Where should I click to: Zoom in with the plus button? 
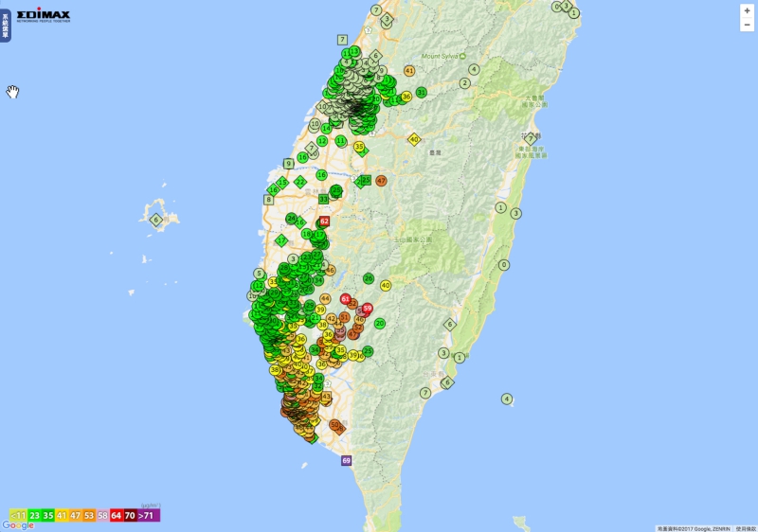[x=747, y=11]
